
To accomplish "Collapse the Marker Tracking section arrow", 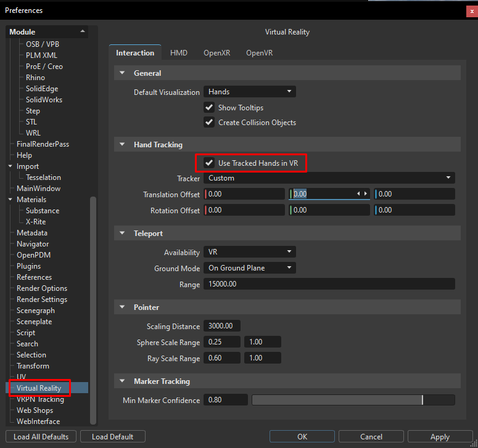I will coord(121,381).
